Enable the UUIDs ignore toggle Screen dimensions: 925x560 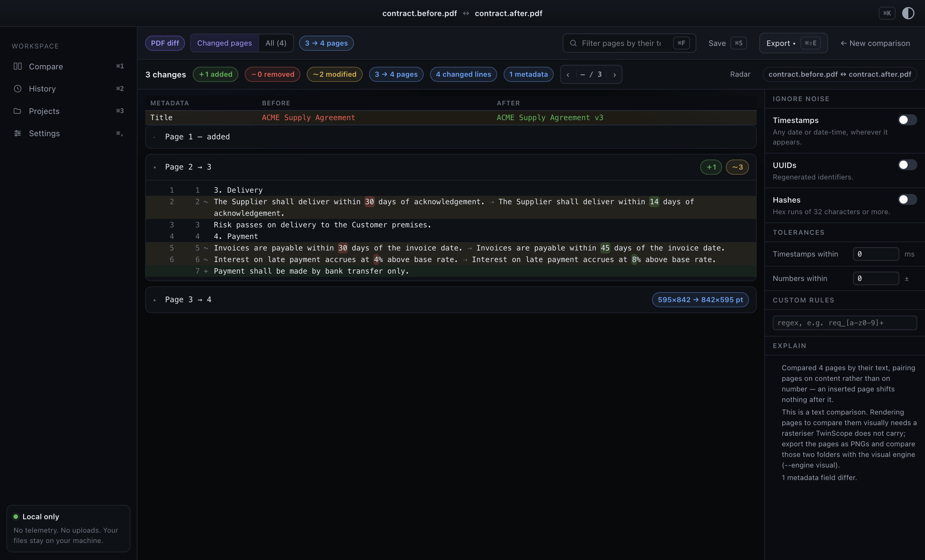(x=907, y=165)
